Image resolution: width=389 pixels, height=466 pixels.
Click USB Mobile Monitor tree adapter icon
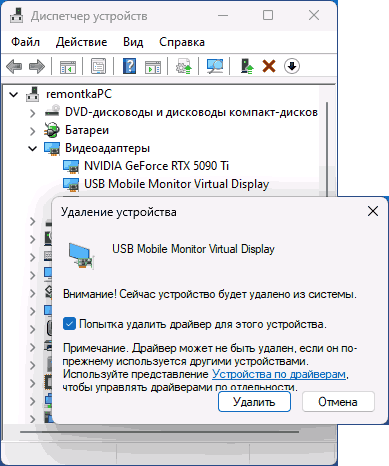point(71,184)
